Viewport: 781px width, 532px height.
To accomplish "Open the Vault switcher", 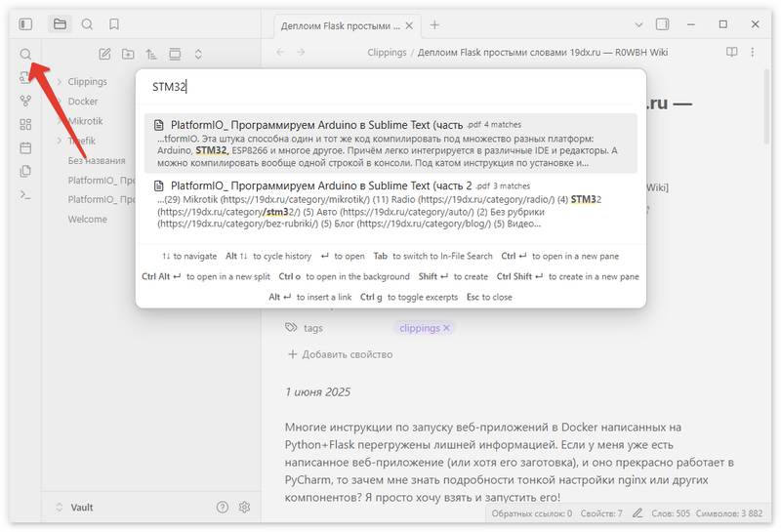I will pos(75,507).
